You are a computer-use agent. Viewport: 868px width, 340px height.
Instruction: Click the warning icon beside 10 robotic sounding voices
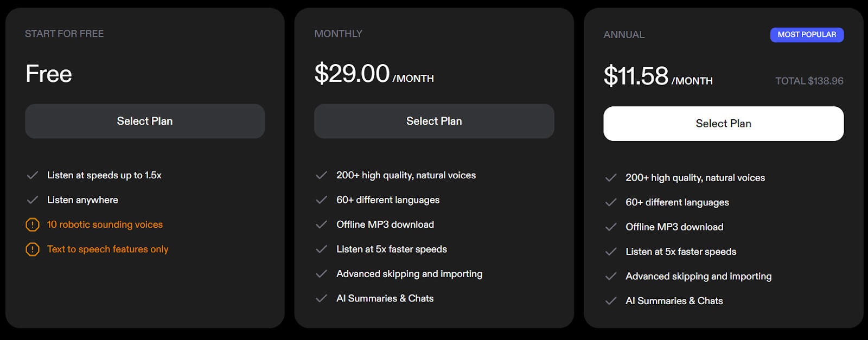[33, 224]
